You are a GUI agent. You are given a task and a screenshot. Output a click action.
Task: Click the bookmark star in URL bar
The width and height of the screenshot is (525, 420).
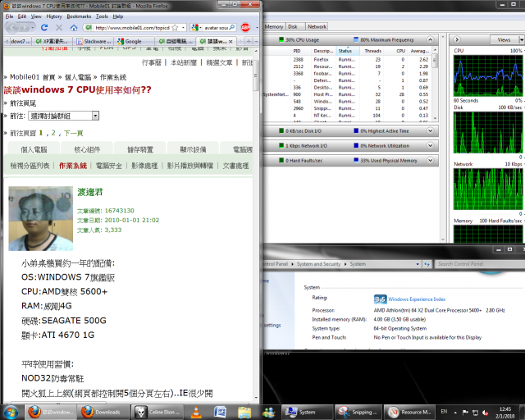click(175, 28)
